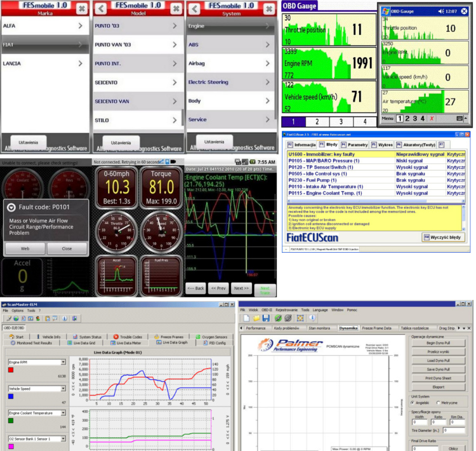Viewport: 476px width, 451px height.
Task: Select the Angielski unit system radio button
Action: click(413, 402)
